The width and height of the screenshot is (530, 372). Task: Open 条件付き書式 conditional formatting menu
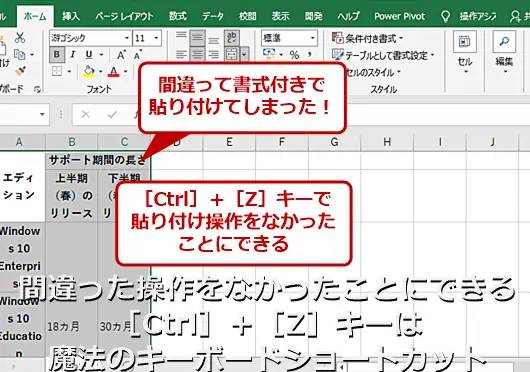pyautogui.click(x=367, y=38)
